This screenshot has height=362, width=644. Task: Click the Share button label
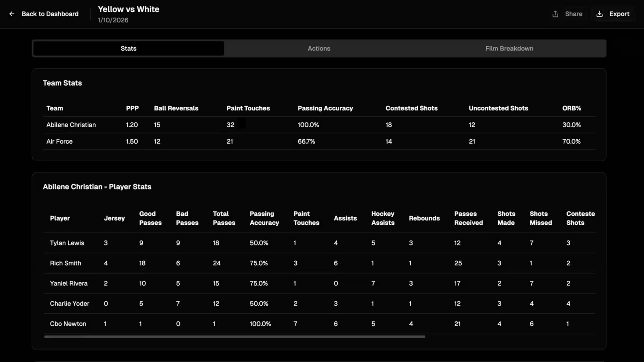[574, 14]
